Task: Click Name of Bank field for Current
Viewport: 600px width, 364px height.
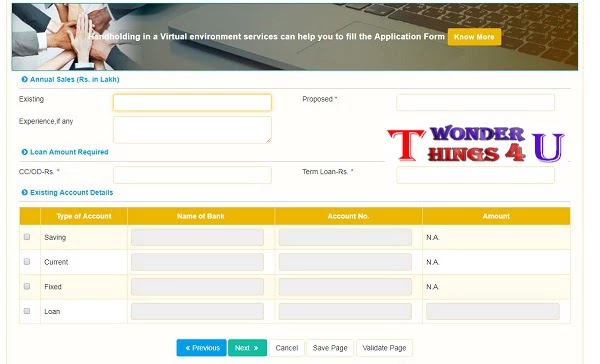Action: point(197,262)
